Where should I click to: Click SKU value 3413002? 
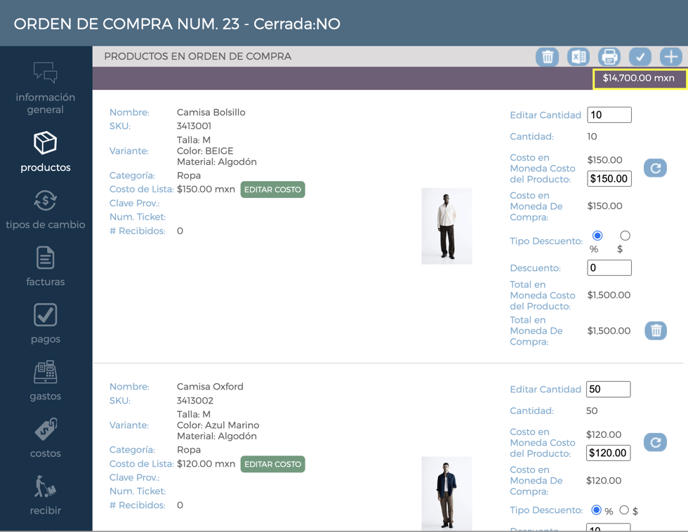coord(195,400)
